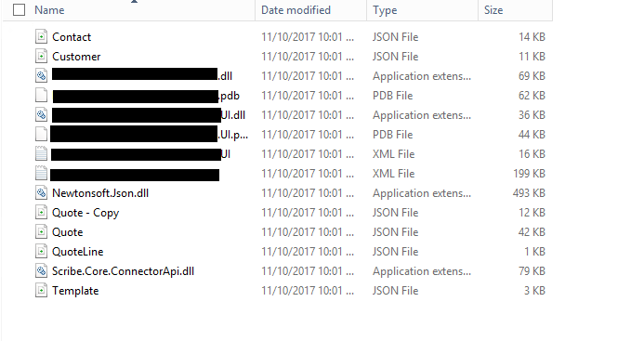Click the 16 KB XML file row
Image resolution: width=644 pixels, height=341 pixels.
click(290, 154)
